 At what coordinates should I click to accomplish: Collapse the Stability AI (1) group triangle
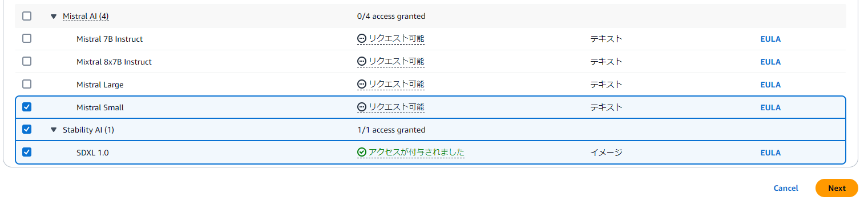click(54, 130)
